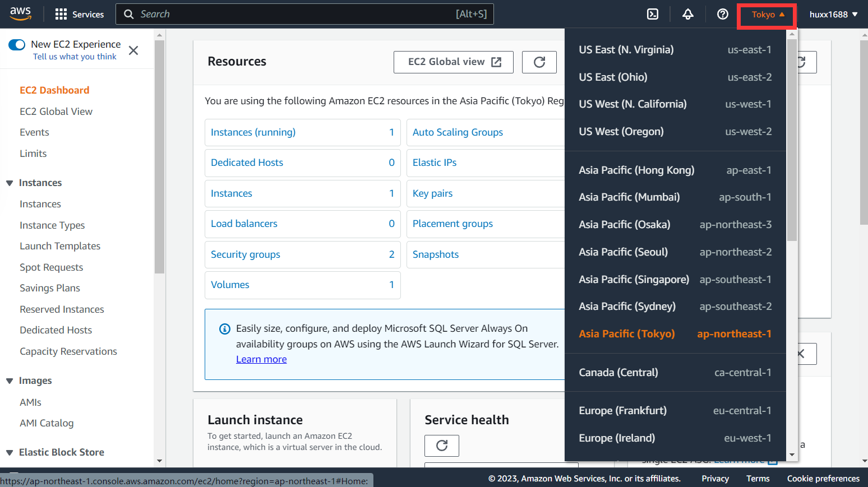Select US West (N. California) region
Image resolution: width=868 pixels, height=487 pixels.
pyautogui.click(x=675, y=104)
